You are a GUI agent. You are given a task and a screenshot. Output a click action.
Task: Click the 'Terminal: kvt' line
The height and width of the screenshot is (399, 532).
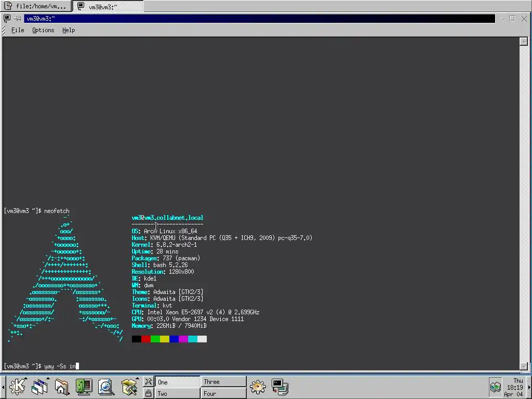click(152, 305)
